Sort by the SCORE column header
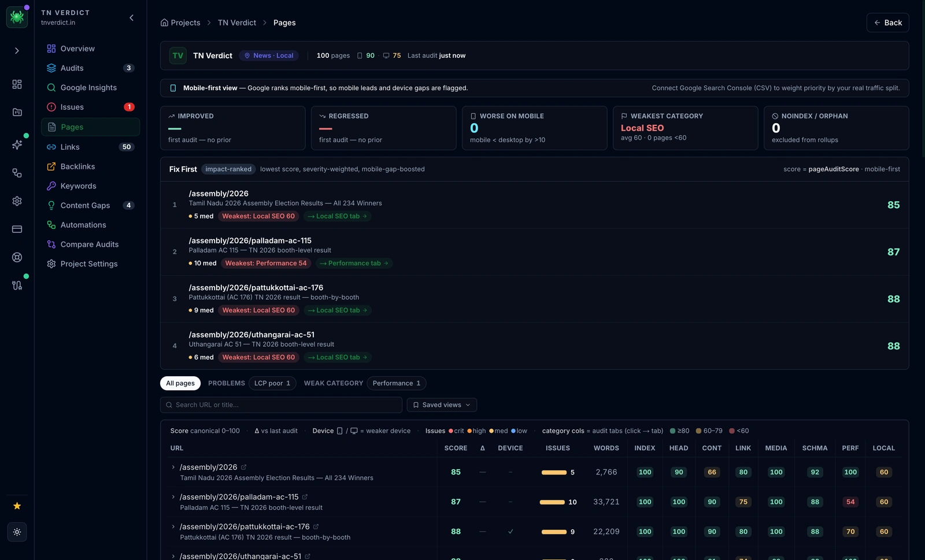925x560 pixels. pos(456,448)
